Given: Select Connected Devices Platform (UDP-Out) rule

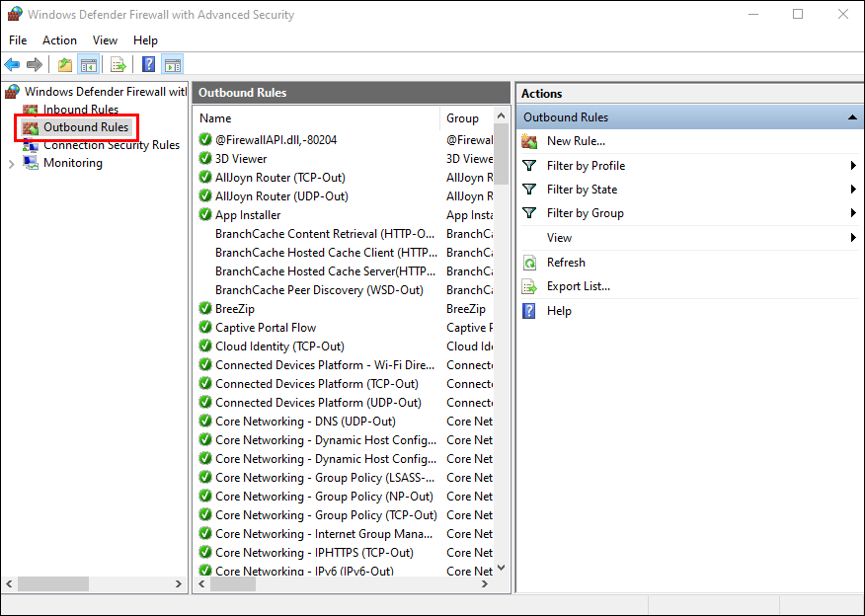Looking at the screenshot, I should [x=318, y=402].
